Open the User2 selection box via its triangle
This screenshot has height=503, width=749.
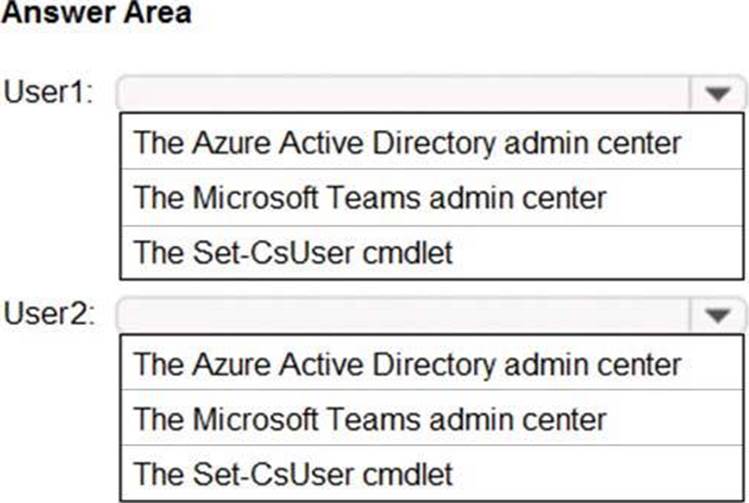(x=717, y=315)
